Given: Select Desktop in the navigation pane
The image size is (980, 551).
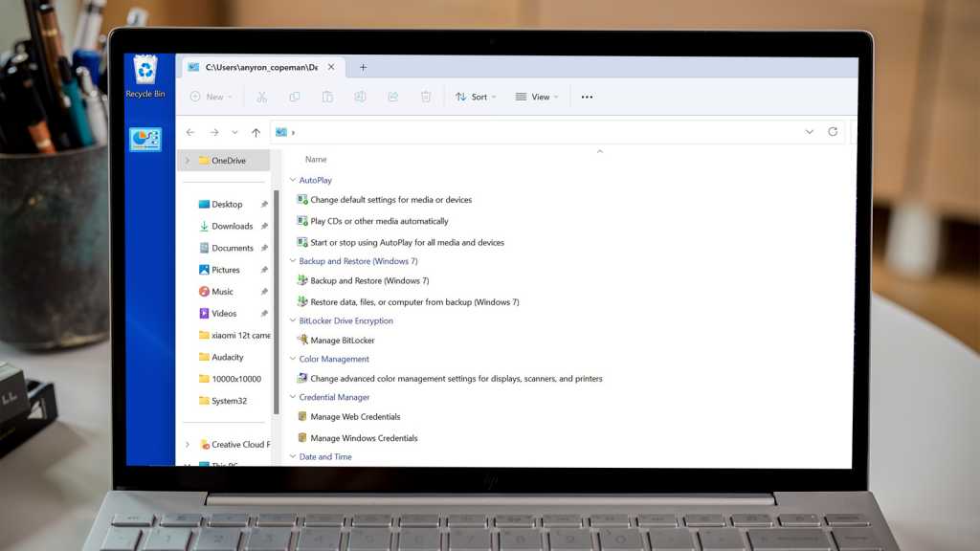Looking at the screenshot, I should tap(226, 205).
